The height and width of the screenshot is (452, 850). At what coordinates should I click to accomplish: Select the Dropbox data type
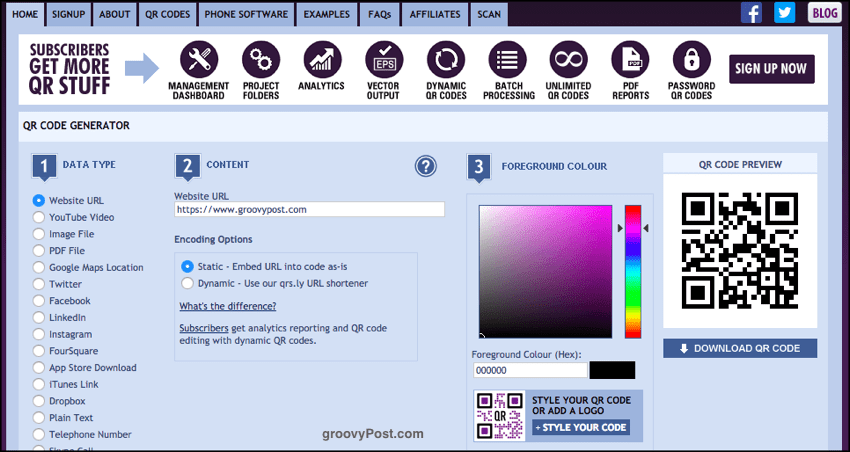tap(38, 401)
